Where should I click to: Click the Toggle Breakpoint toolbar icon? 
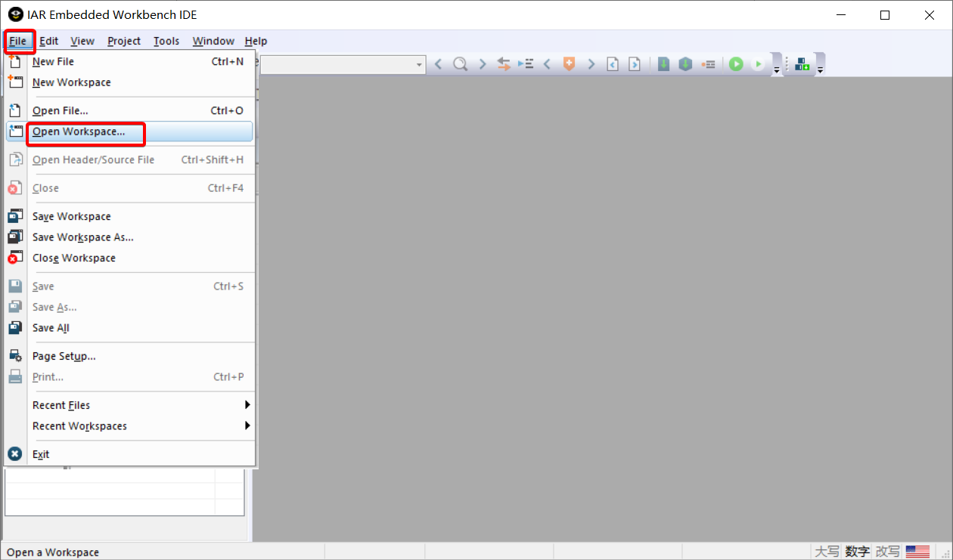(708, 64)
